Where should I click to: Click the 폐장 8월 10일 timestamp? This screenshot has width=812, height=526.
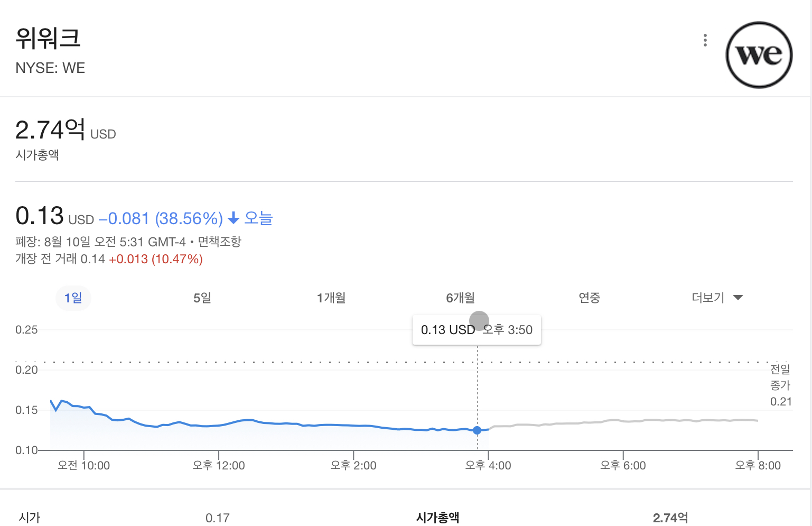(x=100, y=242)
